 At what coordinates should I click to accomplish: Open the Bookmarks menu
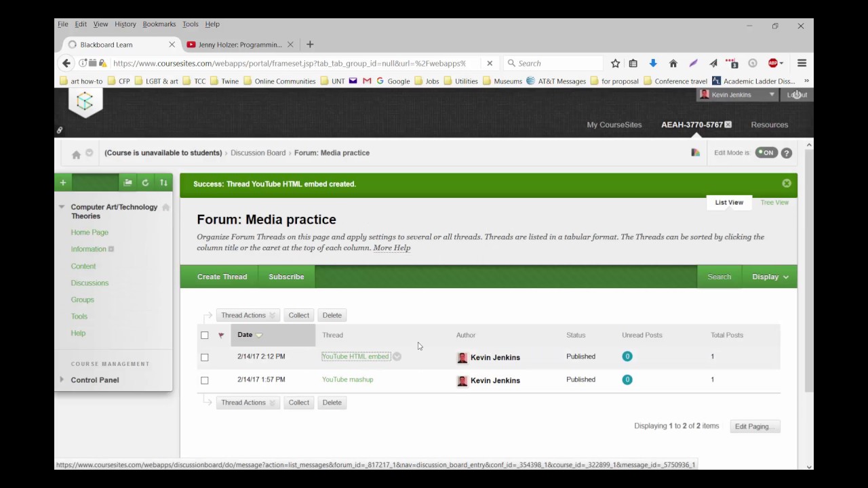(x=159, y=24)
